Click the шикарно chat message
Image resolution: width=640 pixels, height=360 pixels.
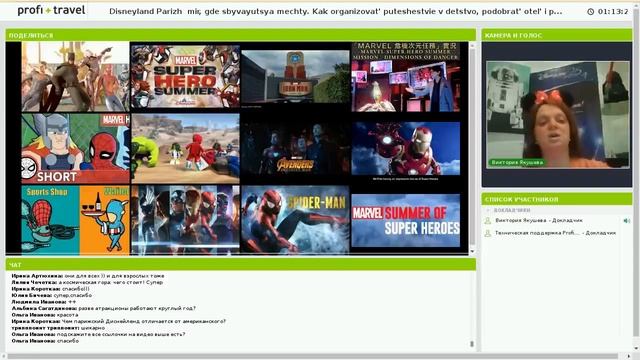pyautogui.click(x=58, y=328)
